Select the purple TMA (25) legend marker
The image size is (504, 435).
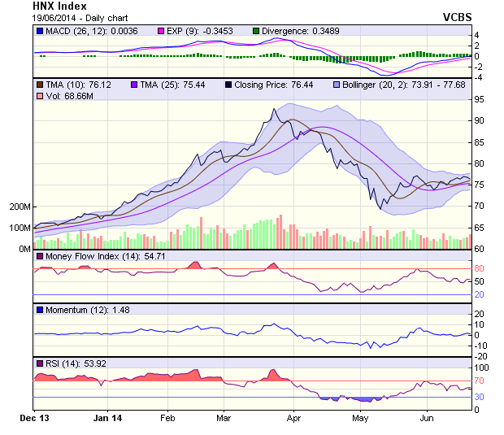(x=135, y=85)
